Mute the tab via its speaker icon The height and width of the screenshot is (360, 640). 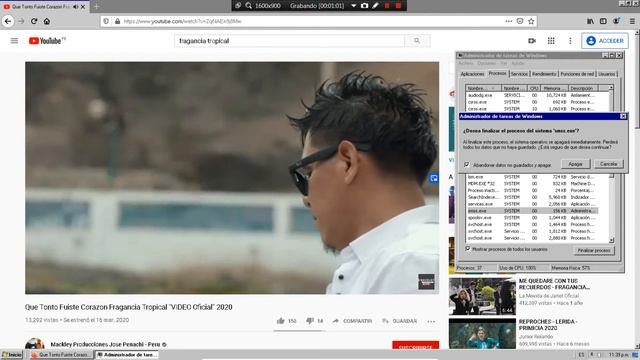[x=76, y=7]
